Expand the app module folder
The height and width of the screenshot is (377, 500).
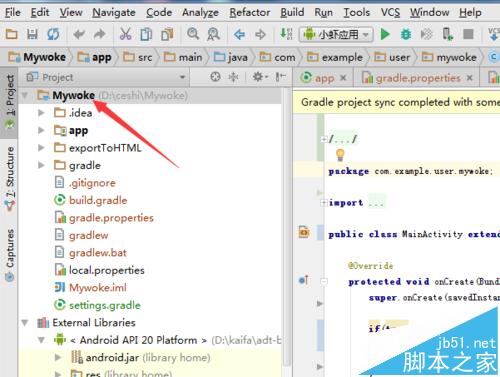pyautogui.click(x=41, y=130)
